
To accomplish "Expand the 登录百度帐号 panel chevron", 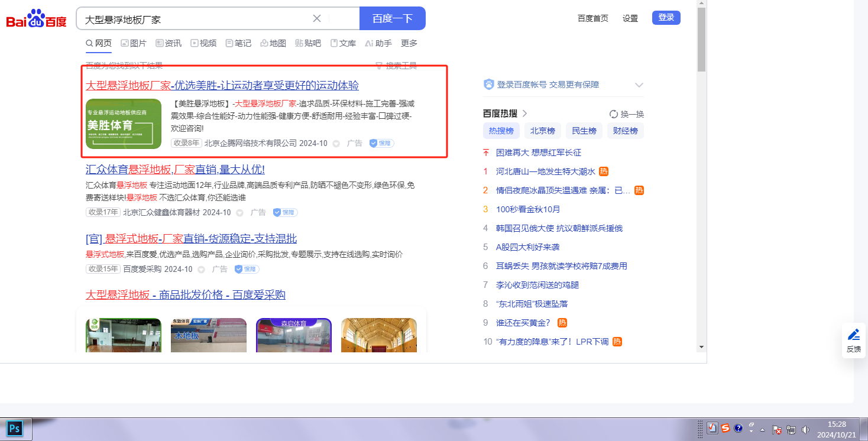I will (639, 85).
